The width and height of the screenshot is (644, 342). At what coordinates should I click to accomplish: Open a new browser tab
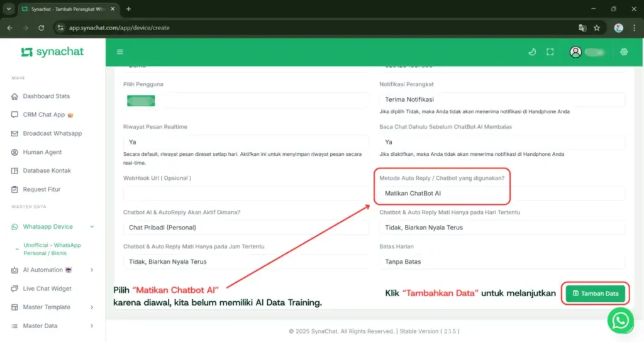(x=128, y=9)
